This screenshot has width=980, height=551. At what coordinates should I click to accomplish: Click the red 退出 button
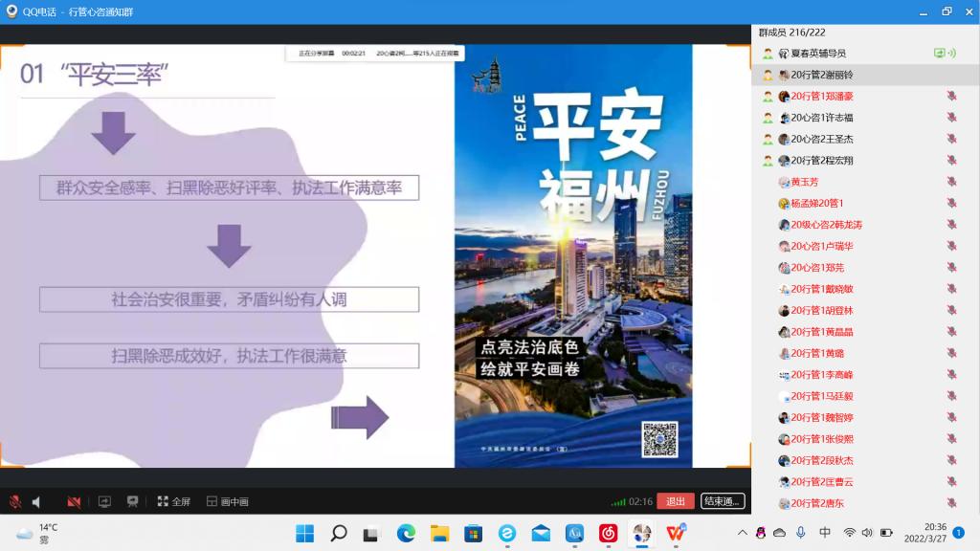[676, 501]
